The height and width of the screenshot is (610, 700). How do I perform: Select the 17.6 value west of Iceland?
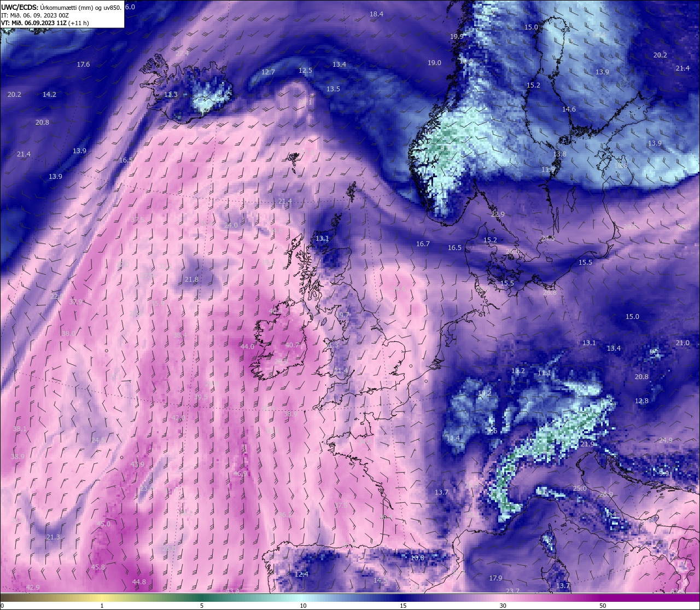pyautogui.click(x=83, y=65)
